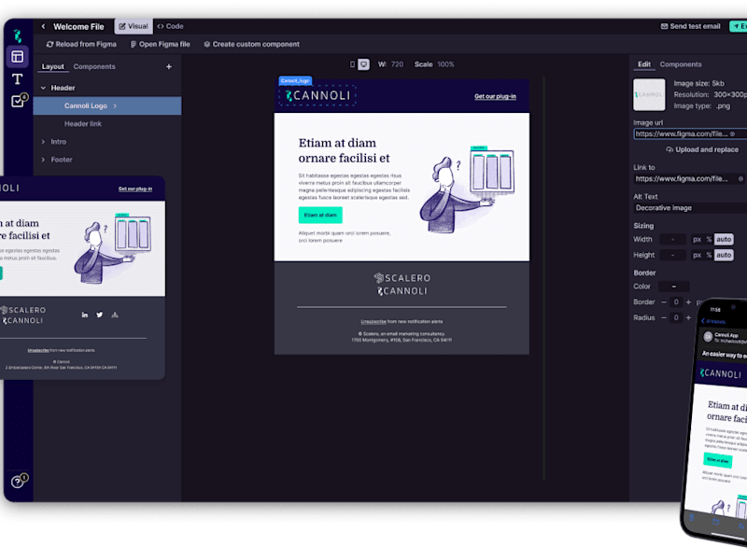Viewport: 747px width, 560px height.
Task: Click the icon at the end of Image url field
Action: [732, 133]
